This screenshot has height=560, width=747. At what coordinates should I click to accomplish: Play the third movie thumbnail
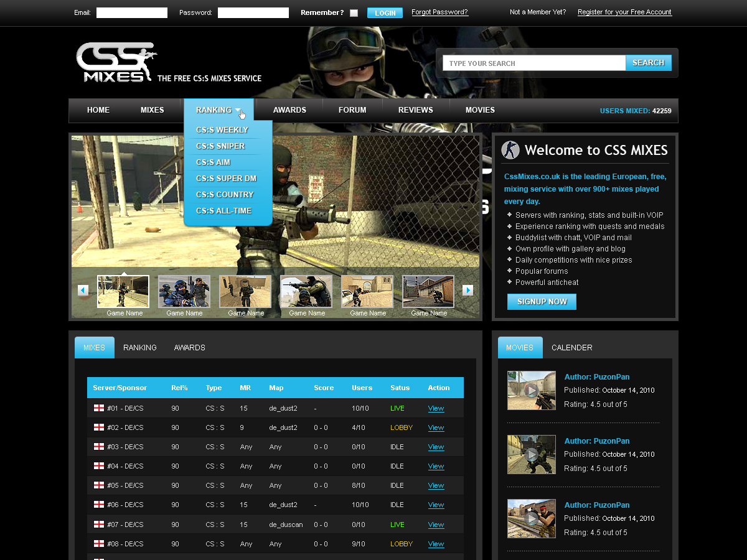click(532, 519)
